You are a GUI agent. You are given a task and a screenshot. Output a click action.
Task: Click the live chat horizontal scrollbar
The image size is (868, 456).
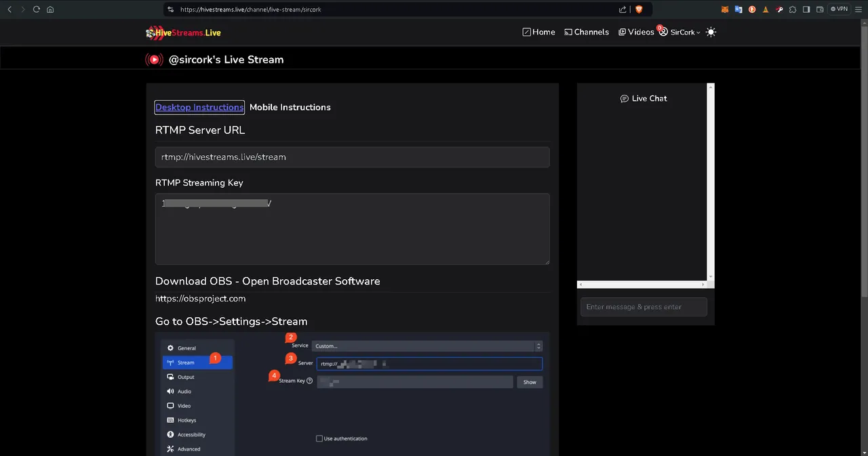click(642, 285)
